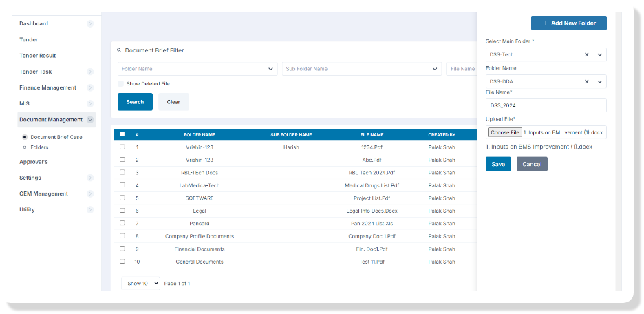Click the File Name field containing DSS_2024
The width and height of the screenshot is (644, 314).
tap(546, 105)
